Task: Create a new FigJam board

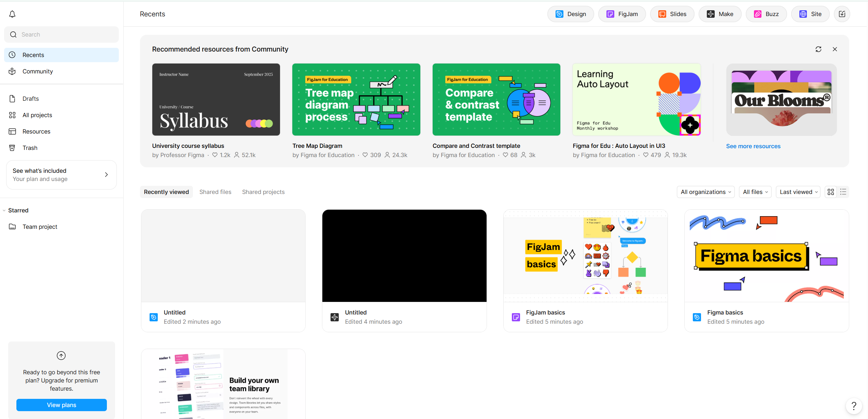Action: (x=622, y=14)
